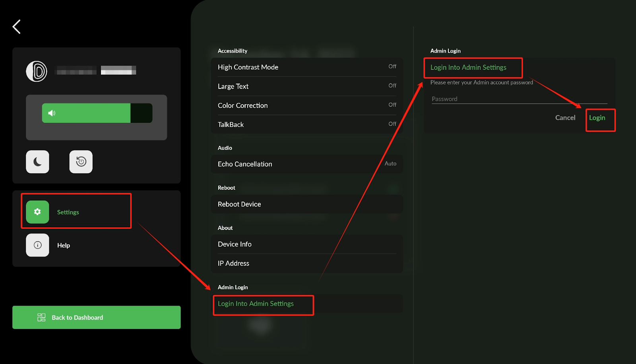Screen dimensions: 636x364
Task: Open Device Info entry
Action: pos(306,244)
